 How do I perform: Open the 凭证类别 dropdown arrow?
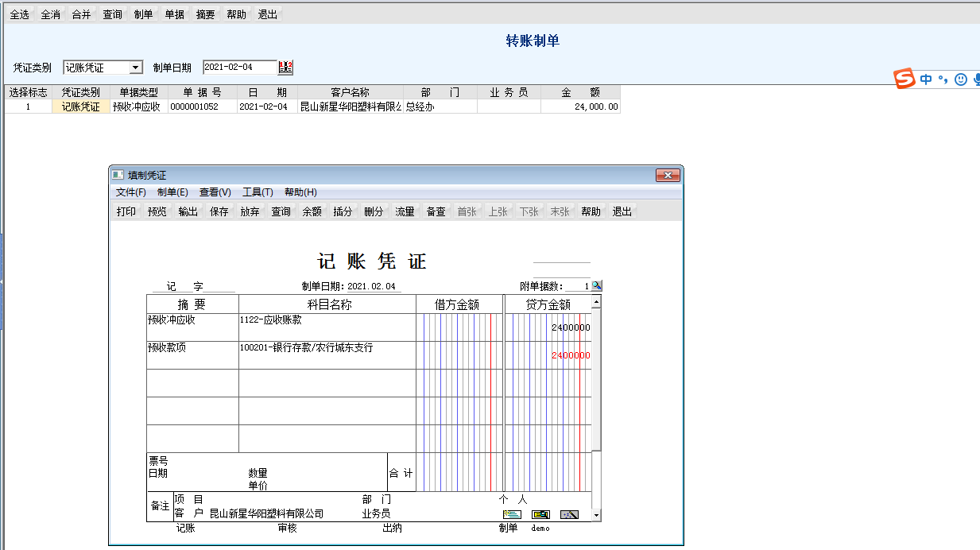(135, 68)
